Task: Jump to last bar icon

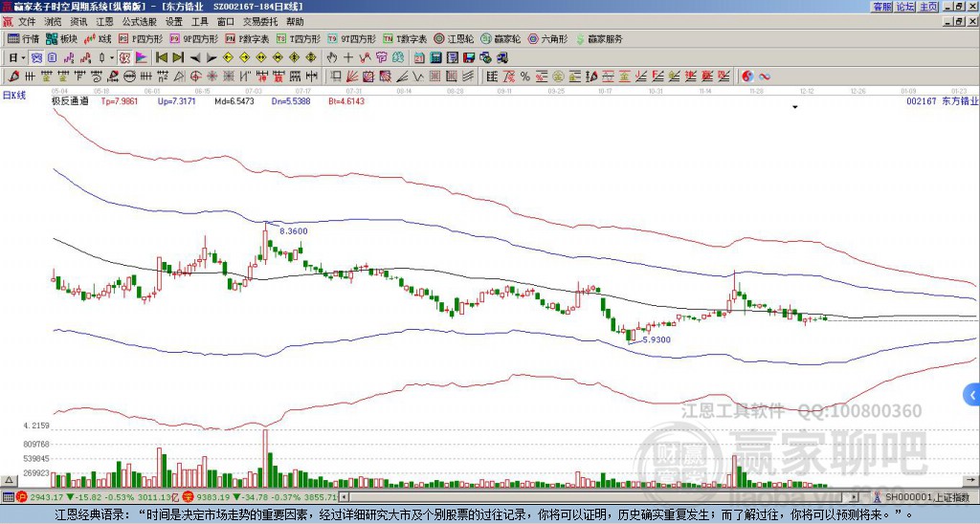Action: [x=177, y=58]
